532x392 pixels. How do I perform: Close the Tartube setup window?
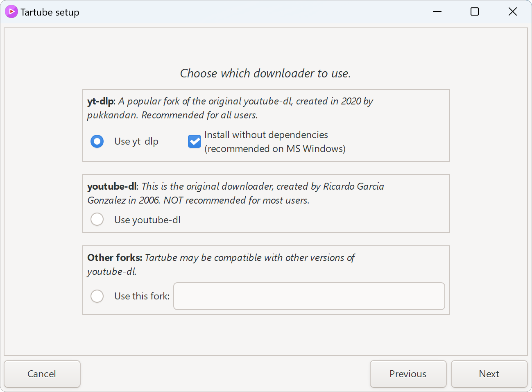pos(513,11)
